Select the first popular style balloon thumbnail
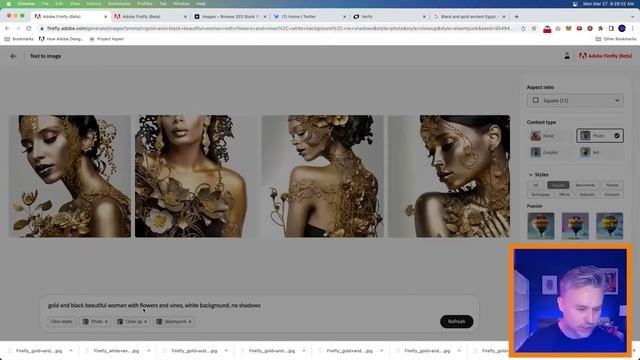Viewport: 640px width, 360px height. tap(541, 226)
